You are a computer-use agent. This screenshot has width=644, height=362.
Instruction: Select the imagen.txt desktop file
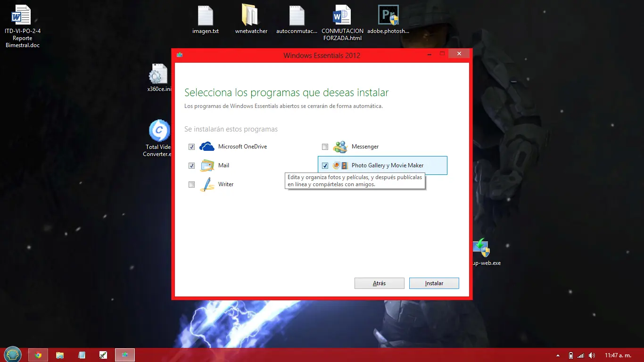[x=206, y=20]
